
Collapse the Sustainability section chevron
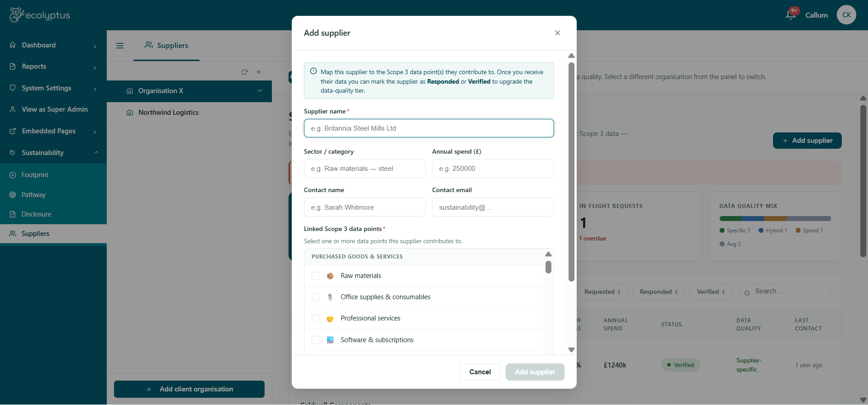96,152
